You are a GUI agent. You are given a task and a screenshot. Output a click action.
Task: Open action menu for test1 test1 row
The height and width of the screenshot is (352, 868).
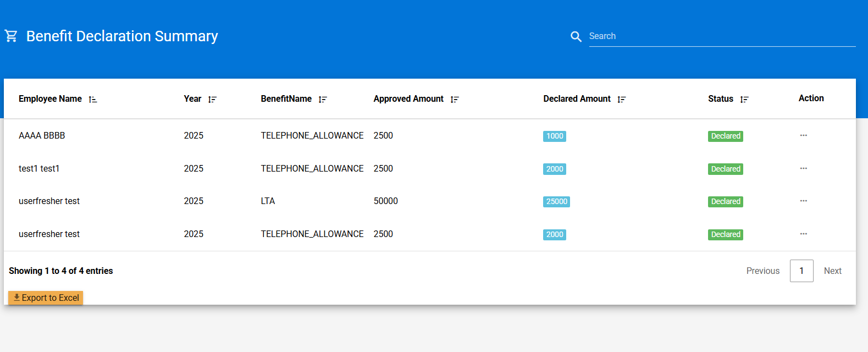[x=803, y=168]
